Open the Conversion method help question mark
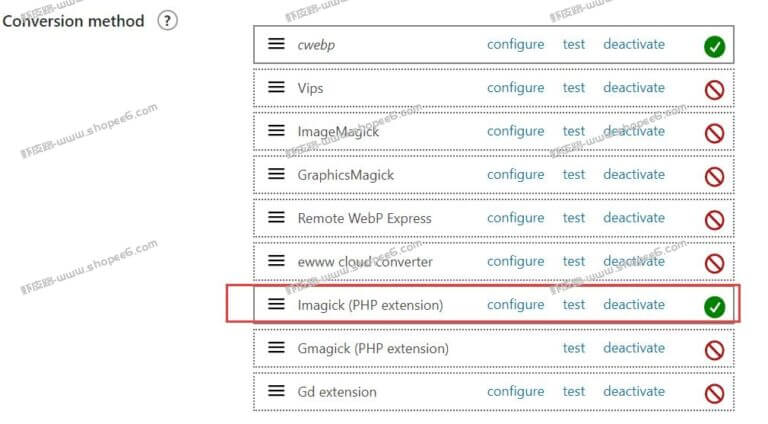768x424 pixels. [168, 21]
